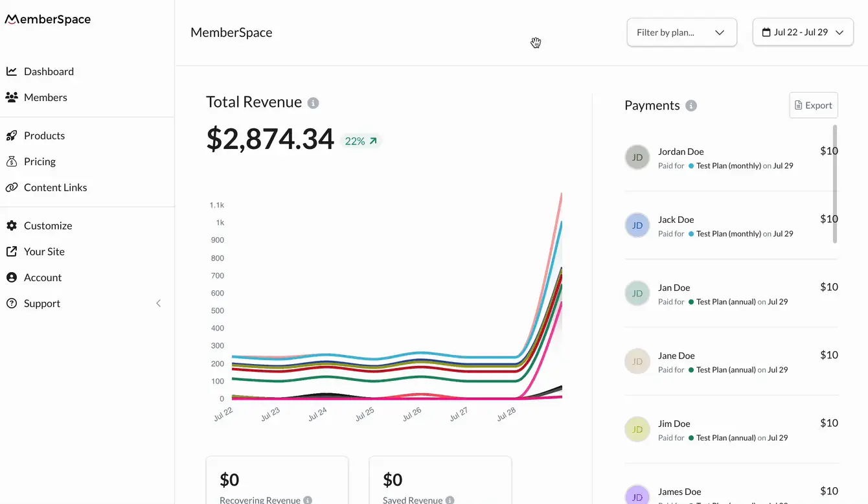The image size is (868, 504).
Task: Click James Doe's avatar
Action: click(637, 496)
